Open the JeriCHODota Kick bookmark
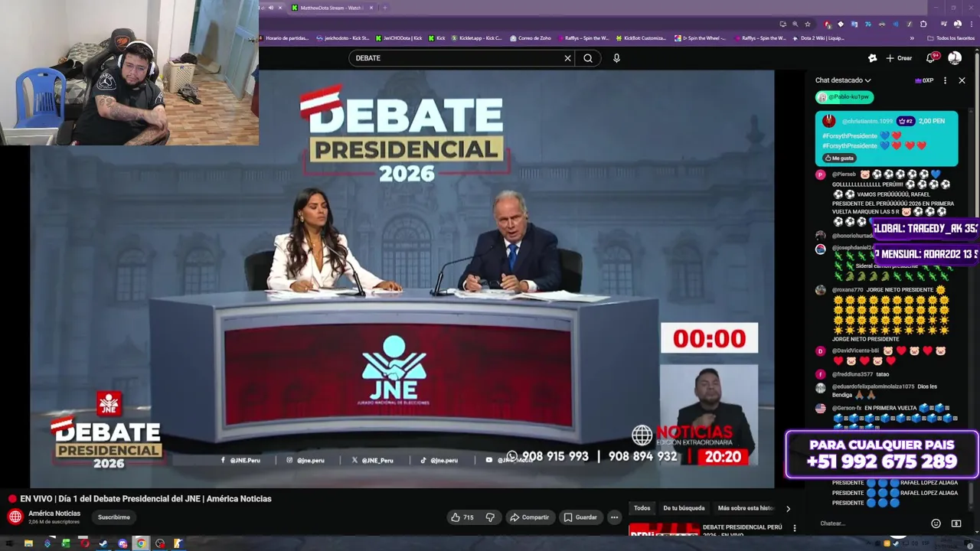 [x=398, y=38]
